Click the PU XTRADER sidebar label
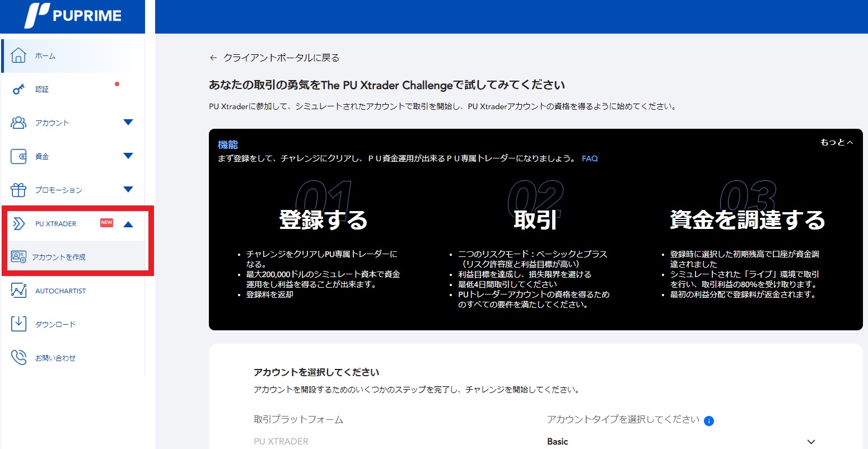868x449 pixels. 55,224
